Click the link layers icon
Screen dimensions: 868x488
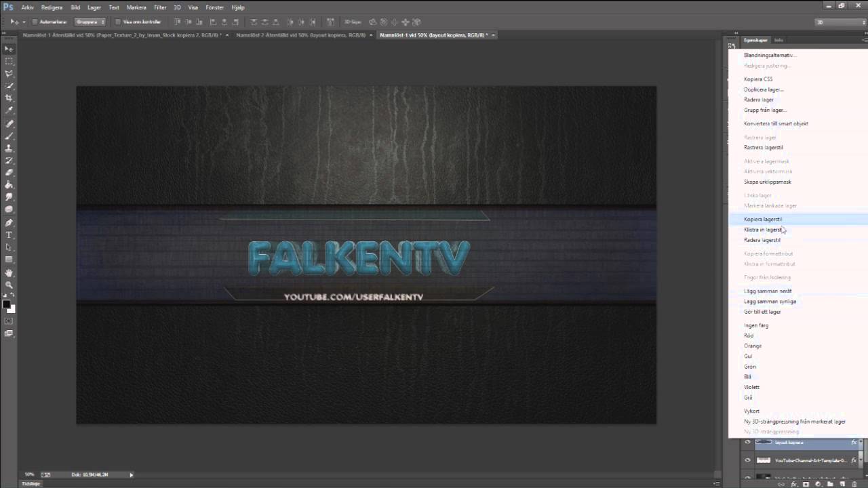coord(781,485)
